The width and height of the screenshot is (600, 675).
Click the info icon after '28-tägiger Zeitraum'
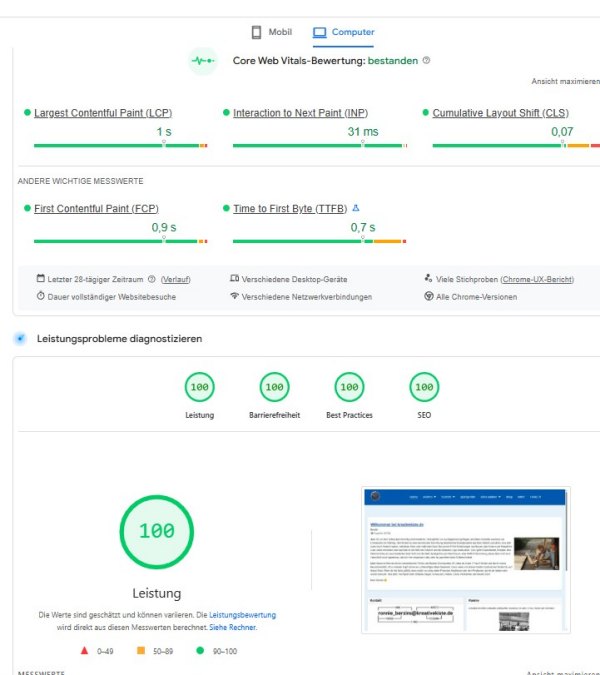click(x=152, y=279)
